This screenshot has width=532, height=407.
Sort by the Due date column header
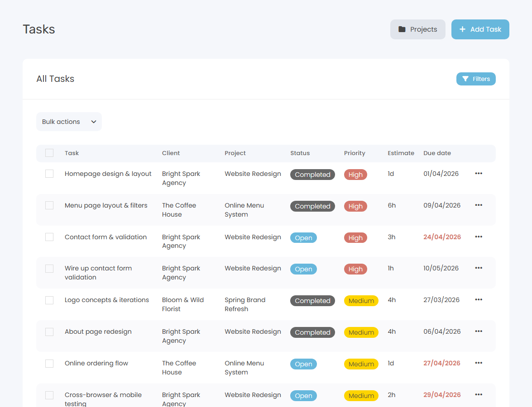tap(437, 153)
